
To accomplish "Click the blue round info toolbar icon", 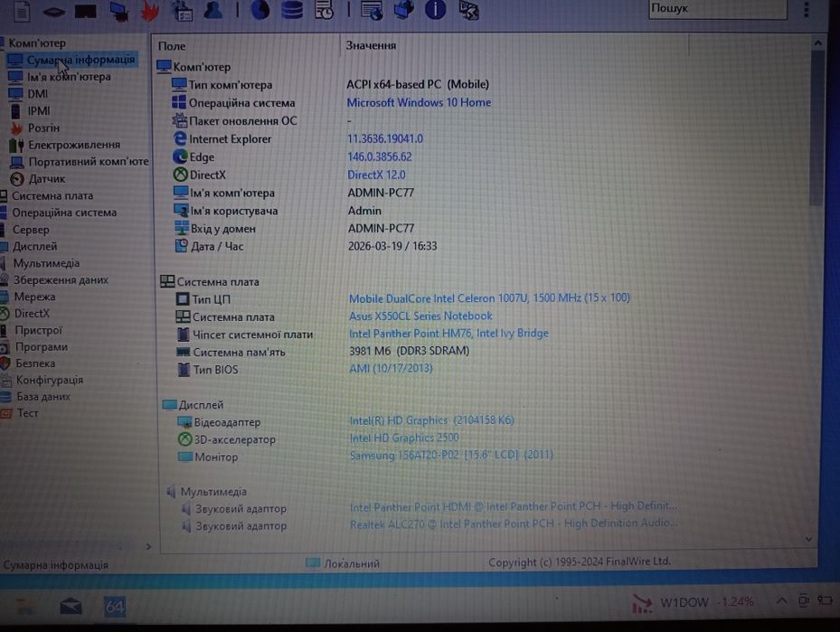I will 436,10.
